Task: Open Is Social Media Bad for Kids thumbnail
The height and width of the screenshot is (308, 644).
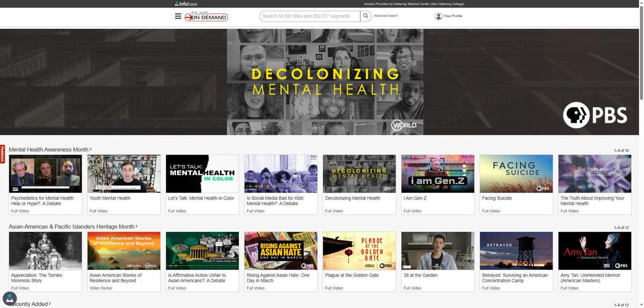Action: point(281,174)
